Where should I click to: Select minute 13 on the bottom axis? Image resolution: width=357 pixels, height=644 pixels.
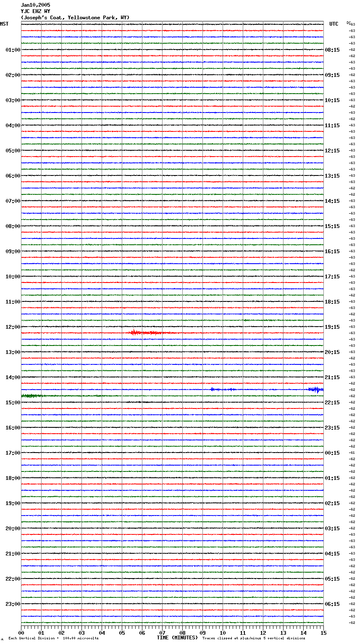pos(283,633)
